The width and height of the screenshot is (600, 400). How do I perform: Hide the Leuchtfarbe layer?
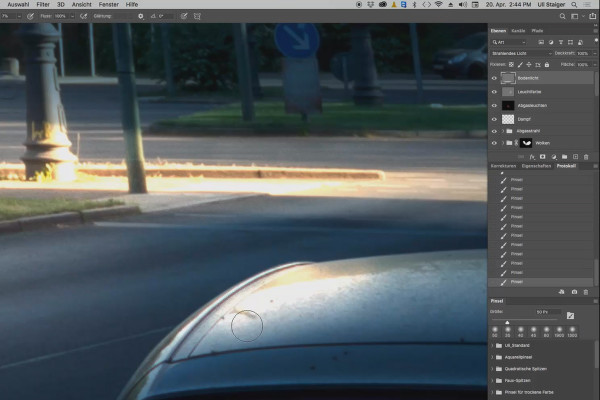tap(494, 92)
